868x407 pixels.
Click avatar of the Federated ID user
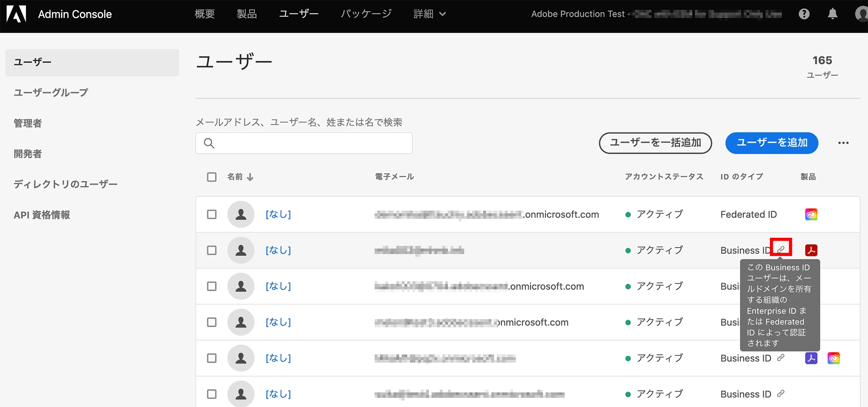point(241,214)
